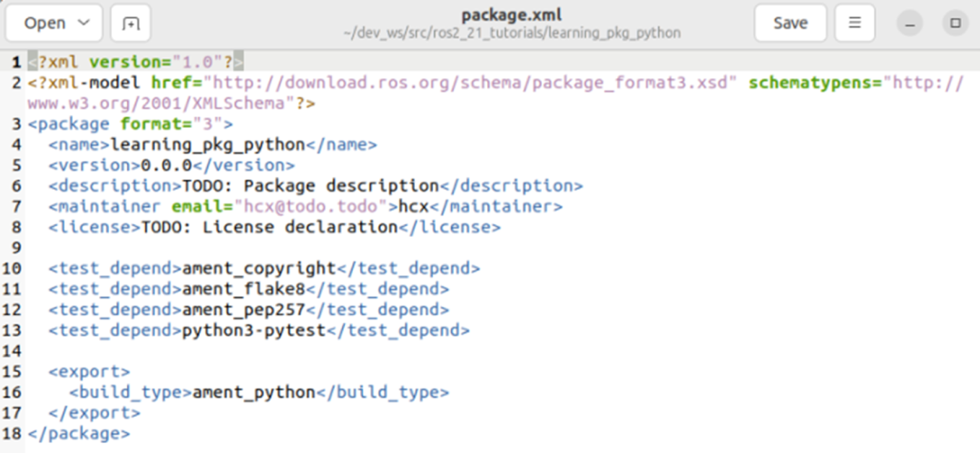
Task: Click the hcx maintainer name text
Action: 414,206
